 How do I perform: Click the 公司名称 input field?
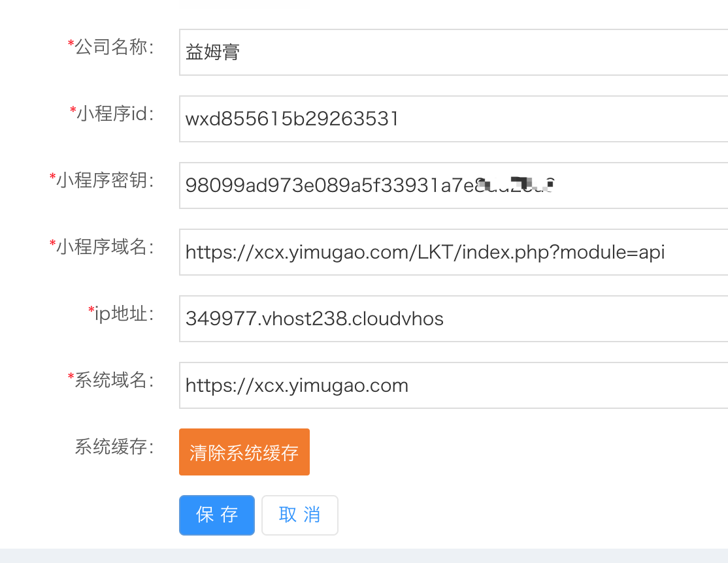454,52
